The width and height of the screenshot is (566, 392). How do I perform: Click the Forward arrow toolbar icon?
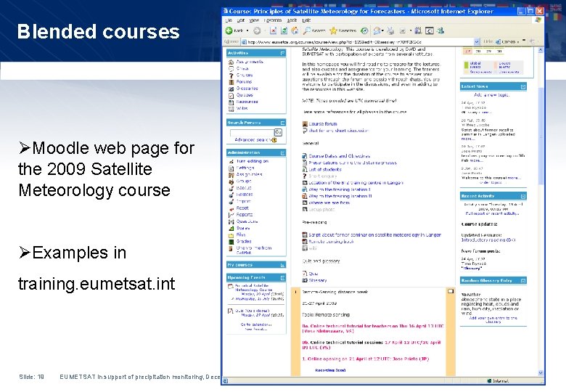click(x=257, y=30)
